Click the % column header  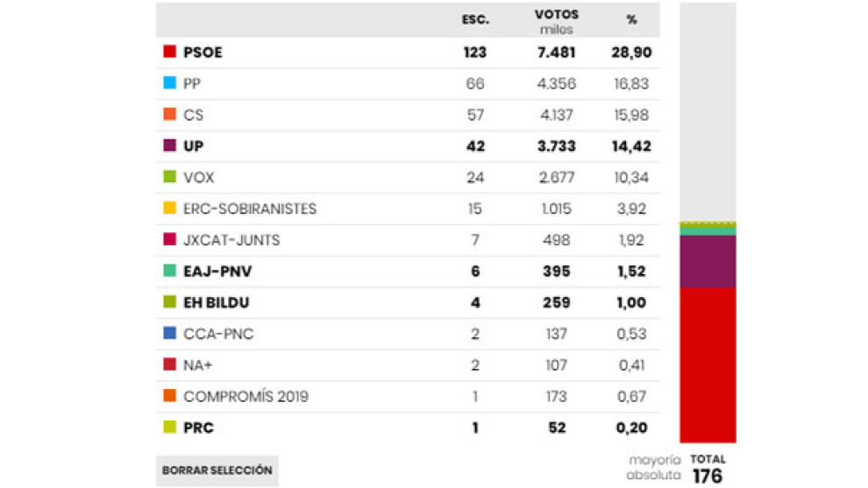(631, 19)
